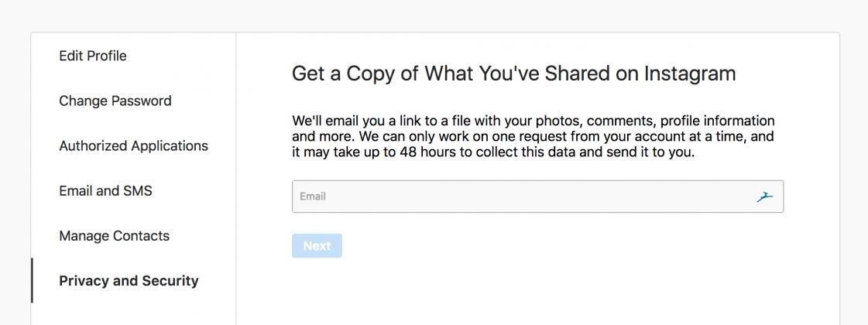Viewport: 868px width, 325px height.
Task: Open the Edit Profile settings
Action: 93,56
